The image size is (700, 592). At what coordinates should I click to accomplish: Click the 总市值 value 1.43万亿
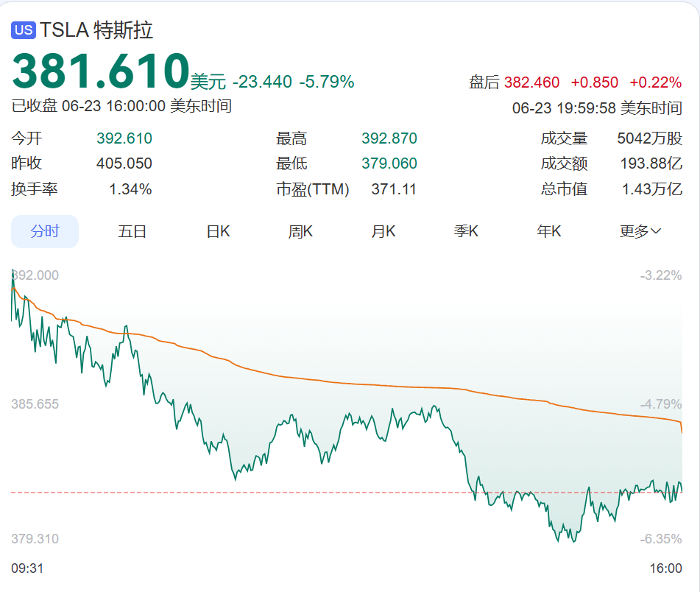click(x=652, y=189)
